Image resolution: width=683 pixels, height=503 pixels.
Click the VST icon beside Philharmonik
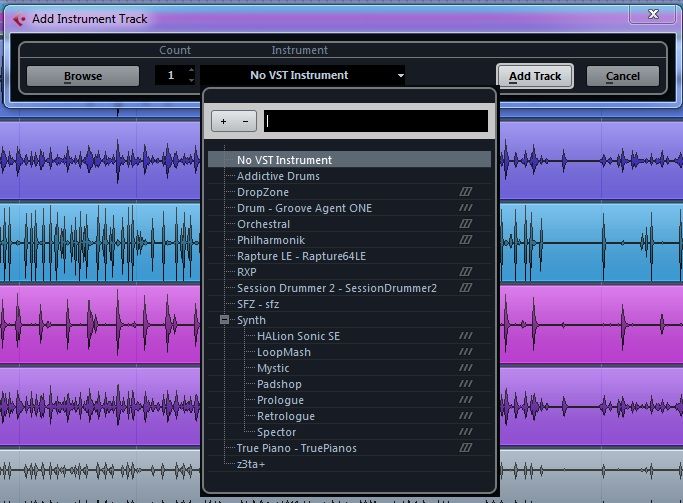coord(466,240)
